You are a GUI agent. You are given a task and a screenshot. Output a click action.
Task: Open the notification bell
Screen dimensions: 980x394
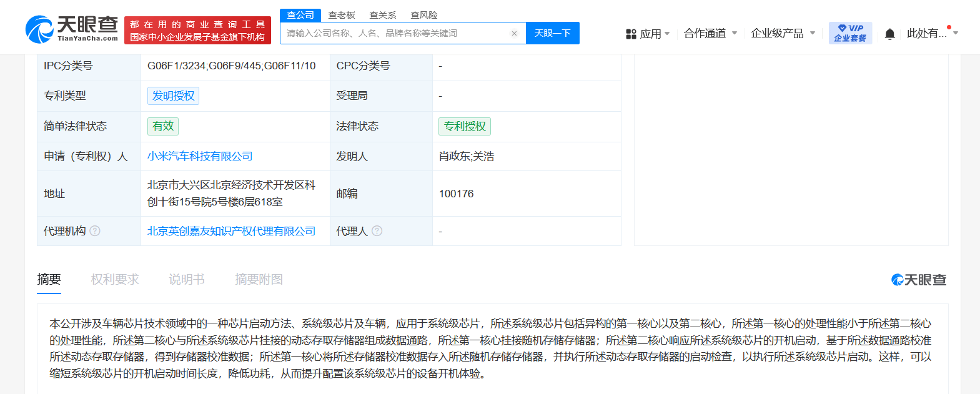(890, 34)
